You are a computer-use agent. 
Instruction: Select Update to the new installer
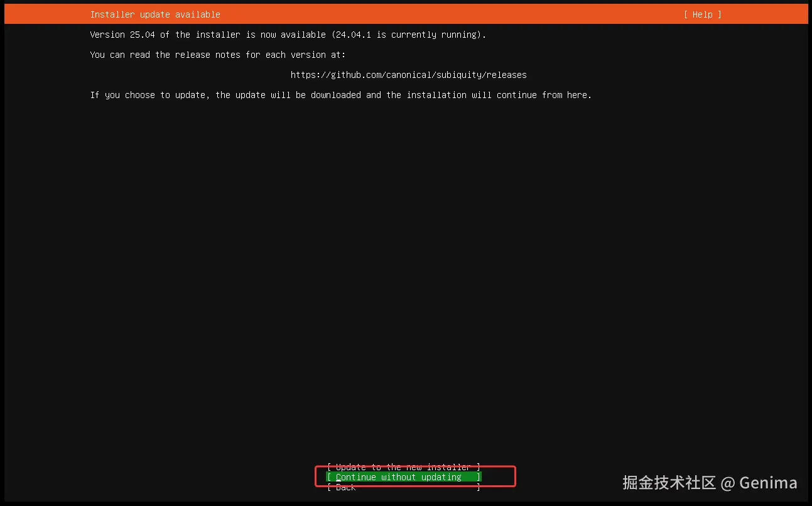pos(404,467)
